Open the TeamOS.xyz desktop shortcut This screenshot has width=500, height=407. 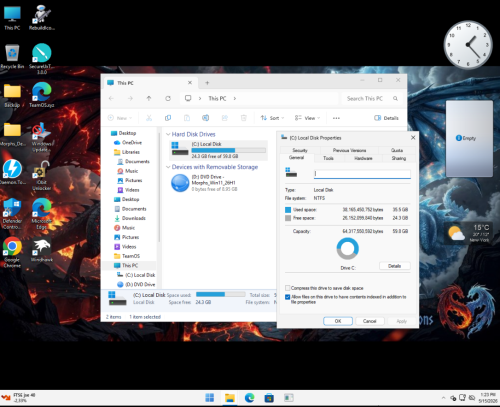point(42,95)
